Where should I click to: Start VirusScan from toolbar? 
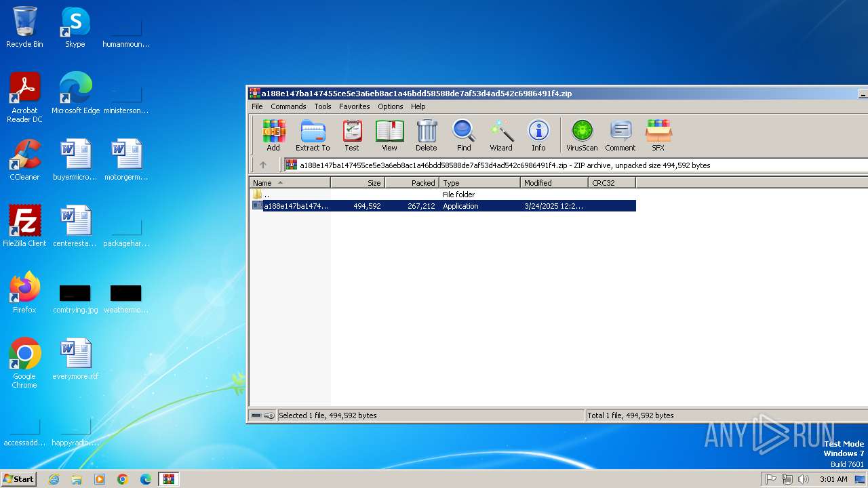pos(582,135)
